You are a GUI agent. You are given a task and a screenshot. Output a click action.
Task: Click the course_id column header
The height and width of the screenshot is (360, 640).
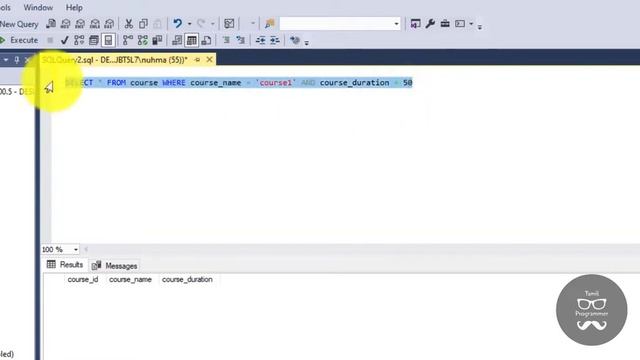tap(83, 280)
